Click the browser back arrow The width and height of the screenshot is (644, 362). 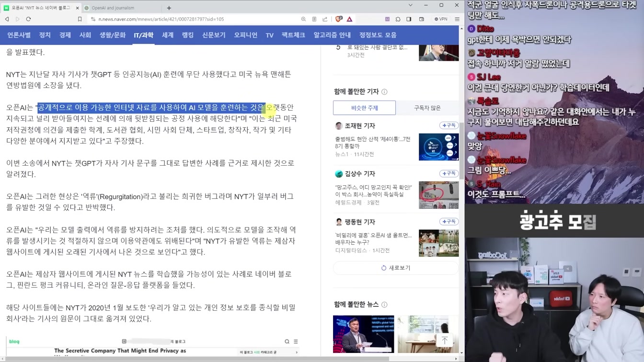coord(7,19)
